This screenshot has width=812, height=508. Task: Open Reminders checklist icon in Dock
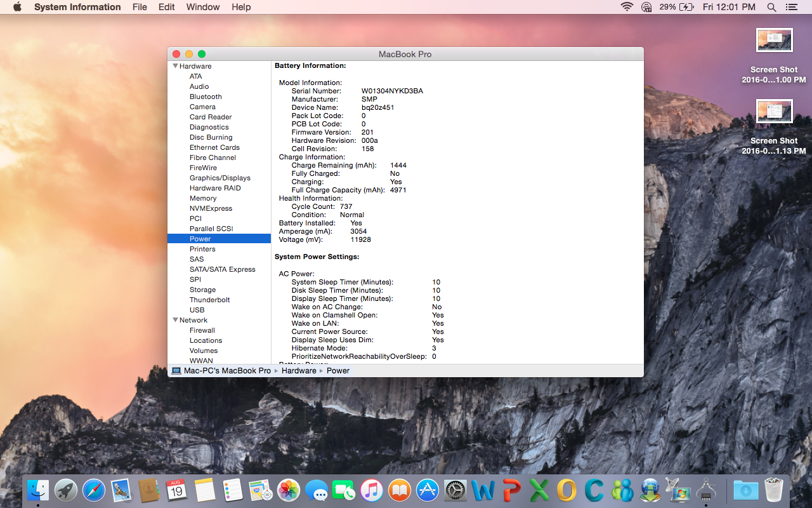point(233,490)
